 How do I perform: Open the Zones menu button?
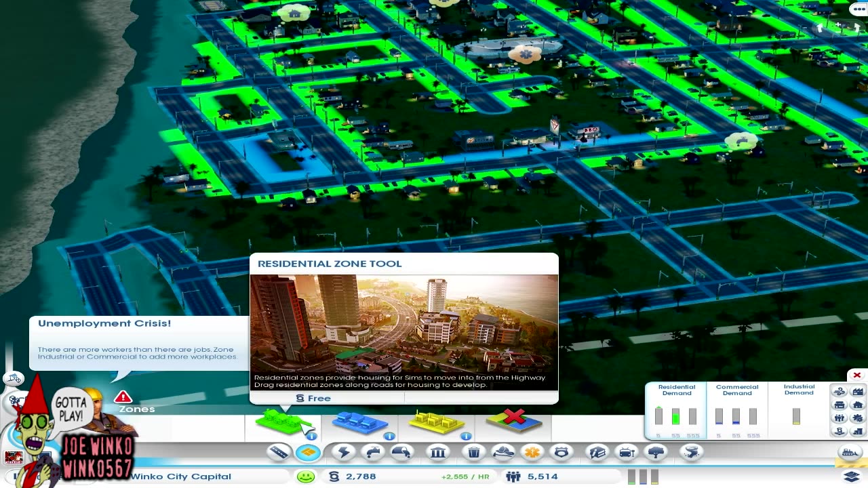[308, 452]
